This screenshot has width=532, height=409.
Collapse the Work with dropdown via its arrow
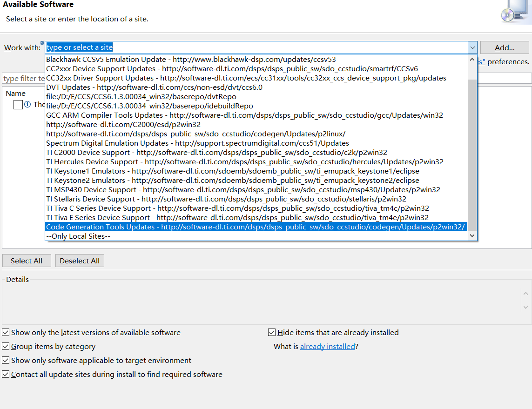pos(472,47)
